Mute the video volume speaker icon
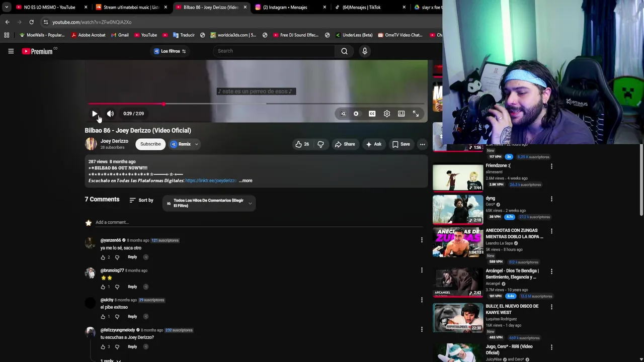Viewport: 644px width, 362px height. coord(110,114)
